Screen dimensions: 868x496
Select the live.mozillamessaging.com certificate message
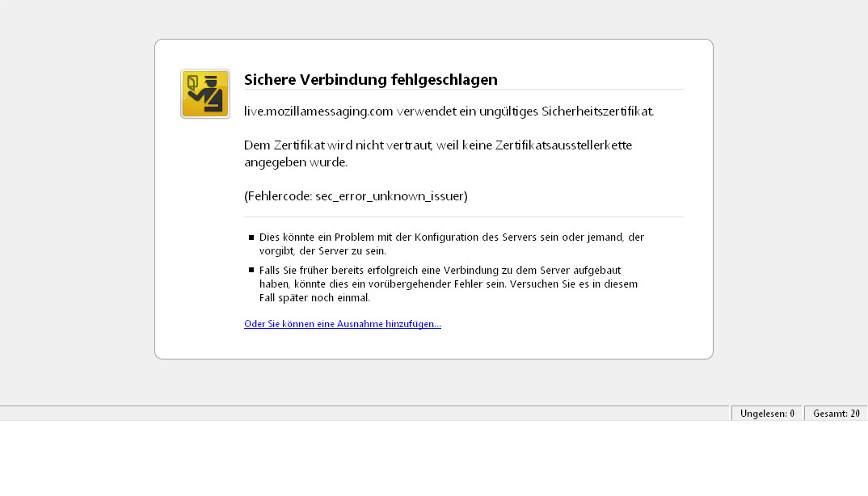coord(449,111)
